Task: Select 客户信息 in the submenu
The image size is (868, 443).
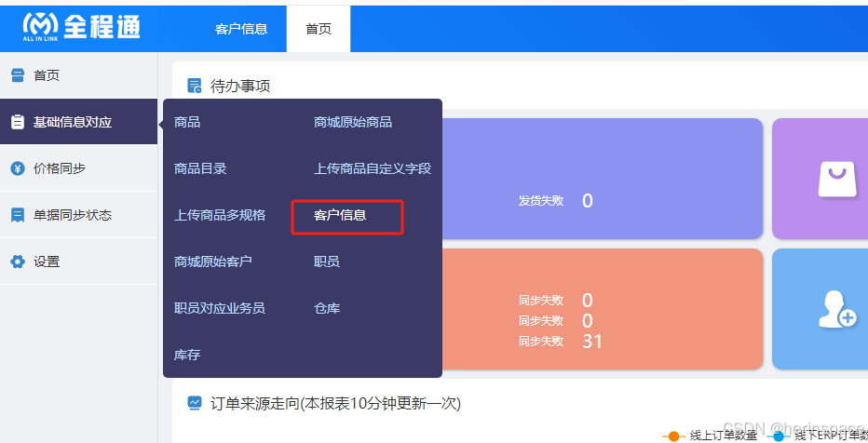Action: click(x=340, y=215)
